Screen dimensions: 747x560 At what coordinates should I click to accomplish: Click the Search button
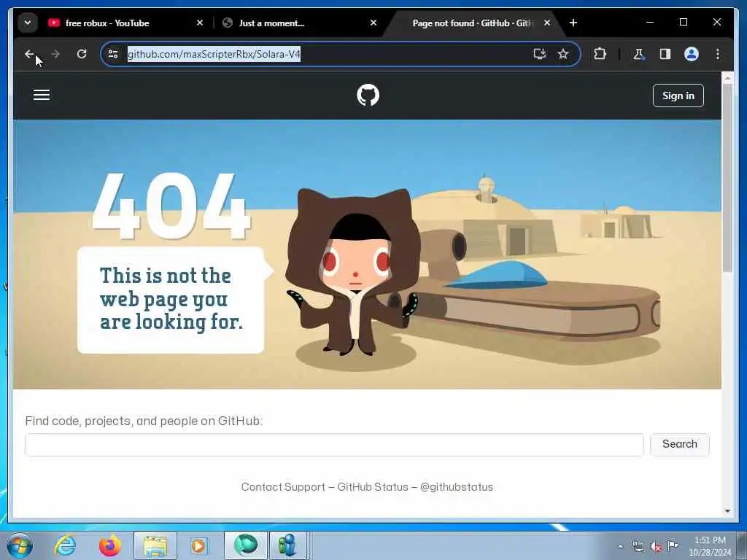coord(679,444)
